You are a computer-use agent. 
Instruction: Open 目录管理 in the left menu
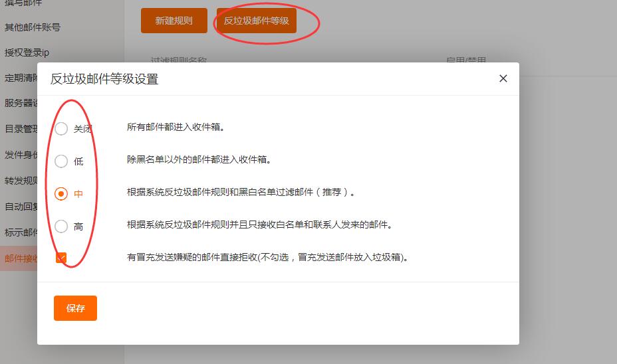tap(20, 129)
